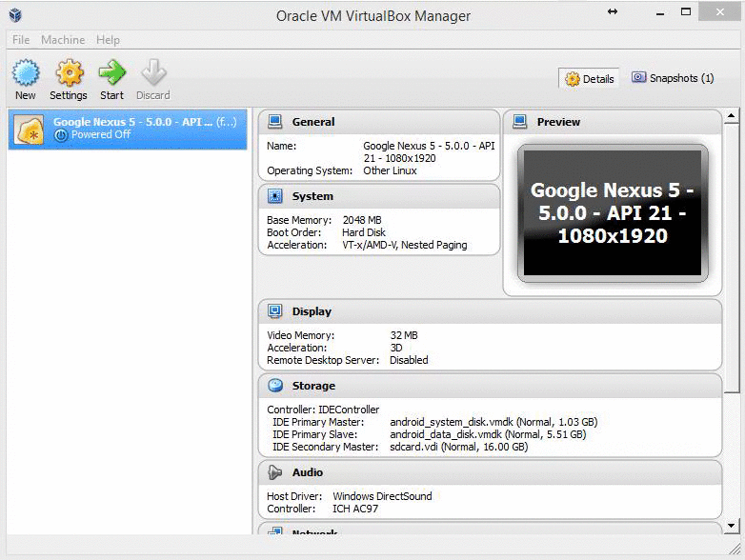Screen dimensions: 745x560
Task: Click the scrollbar down arrow in details pane
Action: click(732, 526)
